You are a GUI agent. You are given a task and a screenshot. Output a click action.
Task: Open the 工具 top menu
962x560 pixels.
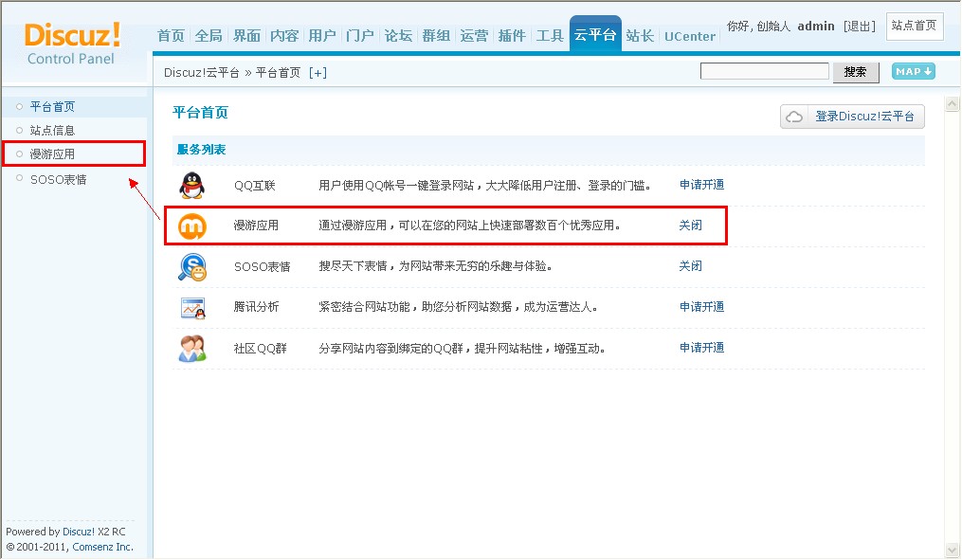[x=550, y=36]
